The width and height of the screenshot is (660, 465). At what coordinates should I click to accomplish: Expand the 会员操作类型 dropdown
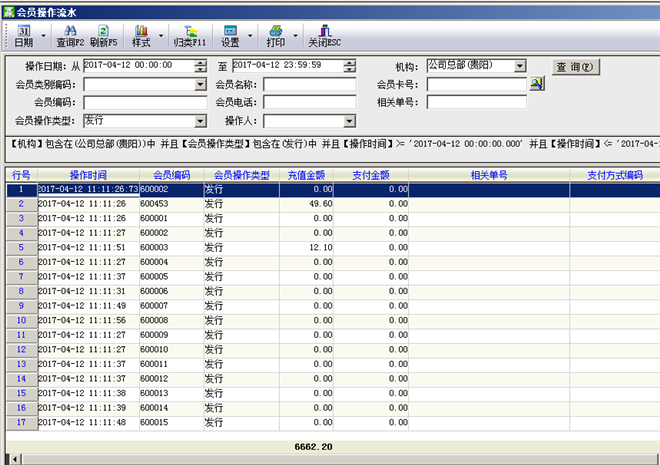point(200,121)
